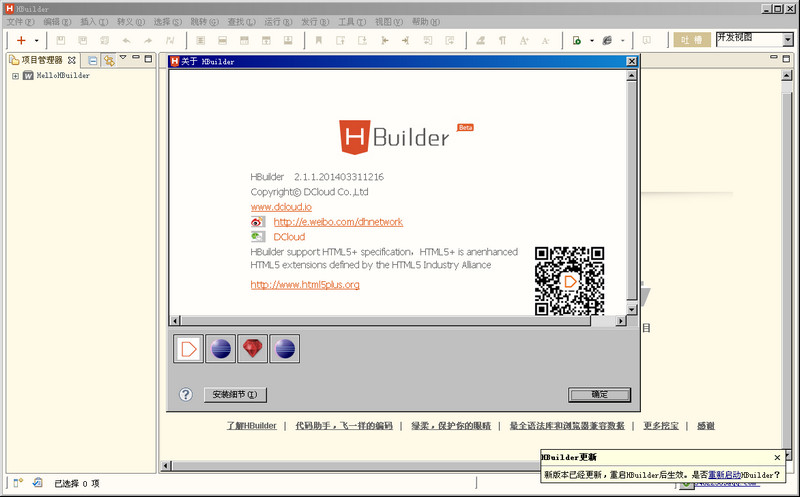This screenshot has height=497, width=800.
Task: Click the 吐槽 feedback button
Action: [x=692, y=40]
